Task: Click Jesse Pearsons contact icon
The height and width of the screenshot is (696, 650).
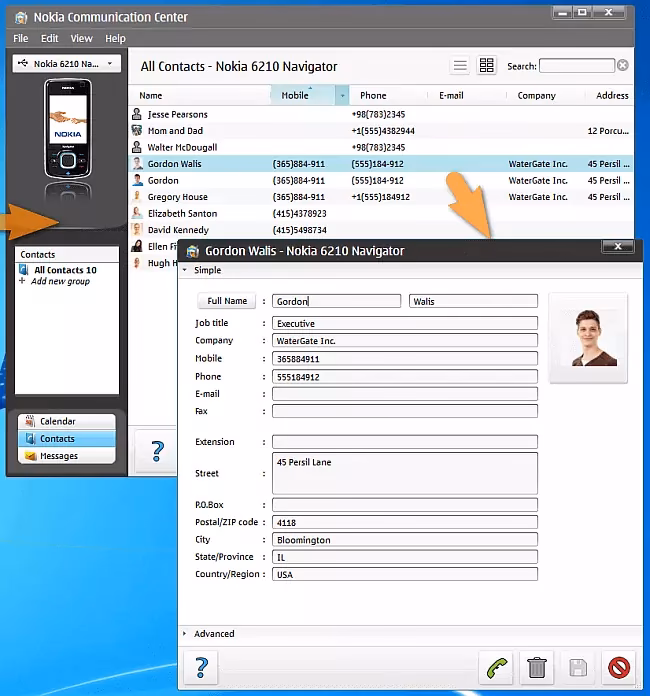Action: (137, 114)
